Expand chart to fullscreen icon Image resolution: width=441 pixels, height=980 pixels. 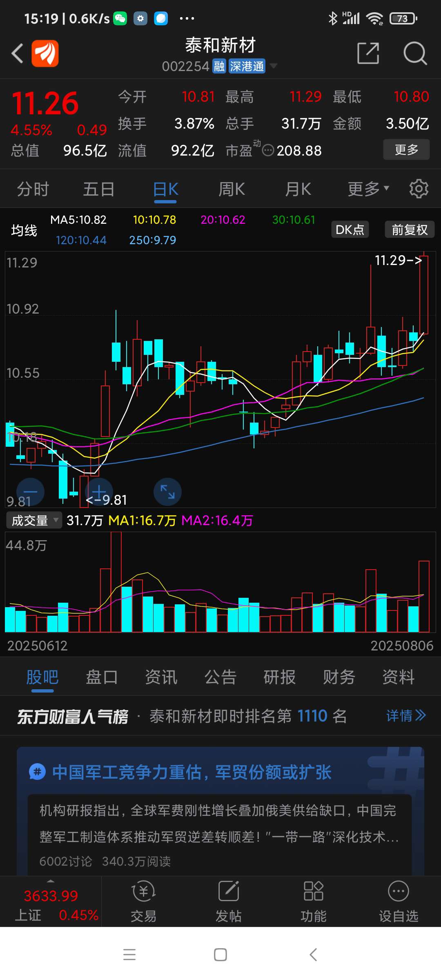point(167,492)
